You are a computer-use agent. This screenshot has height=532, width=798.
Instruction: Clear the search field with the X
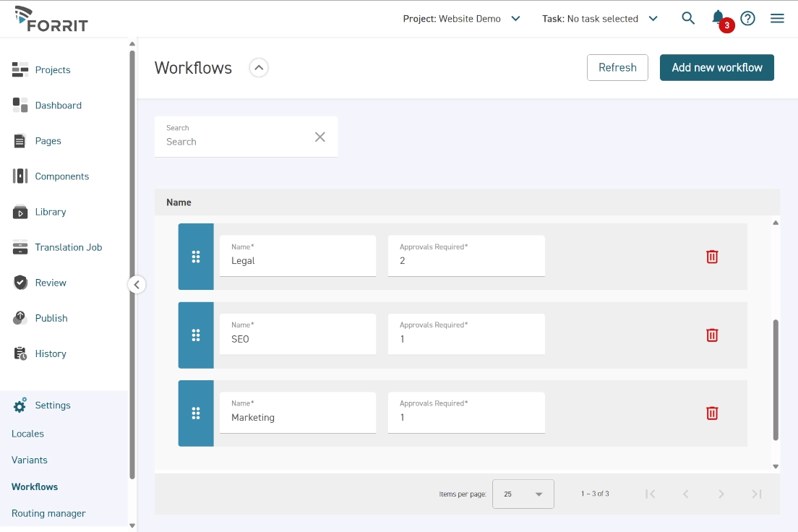(x=320, y=137)
